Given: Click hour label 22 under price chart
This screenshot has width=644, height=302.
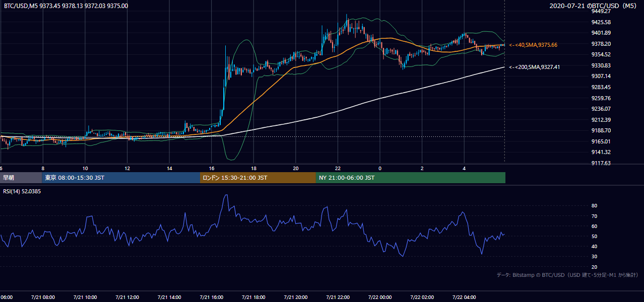Looking at the screenshot, I should point(338,168).
